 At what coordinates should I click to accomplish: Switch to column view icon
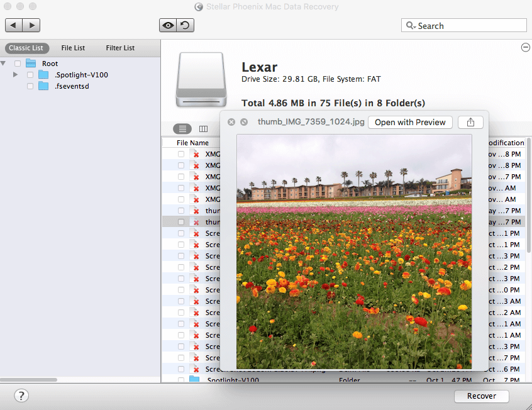click(203, 129)
